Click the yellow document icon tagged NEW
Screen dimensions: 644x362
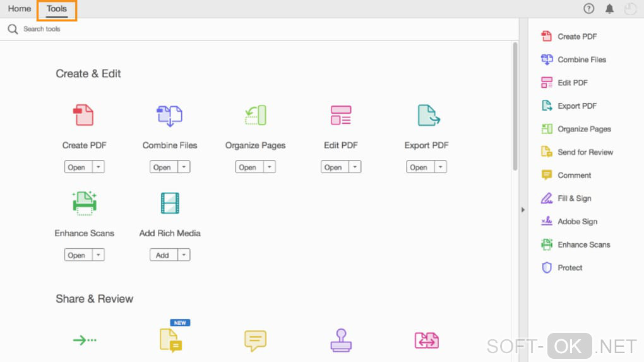pos(171,341)
